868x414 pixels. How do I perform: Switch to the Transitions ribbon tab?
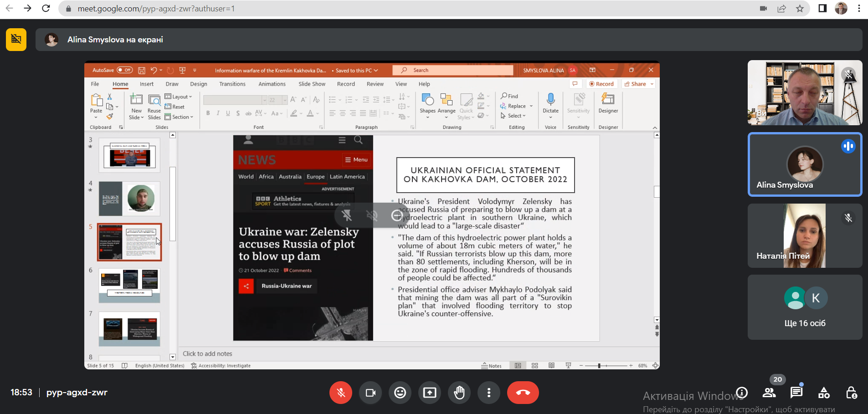[232, 84]
